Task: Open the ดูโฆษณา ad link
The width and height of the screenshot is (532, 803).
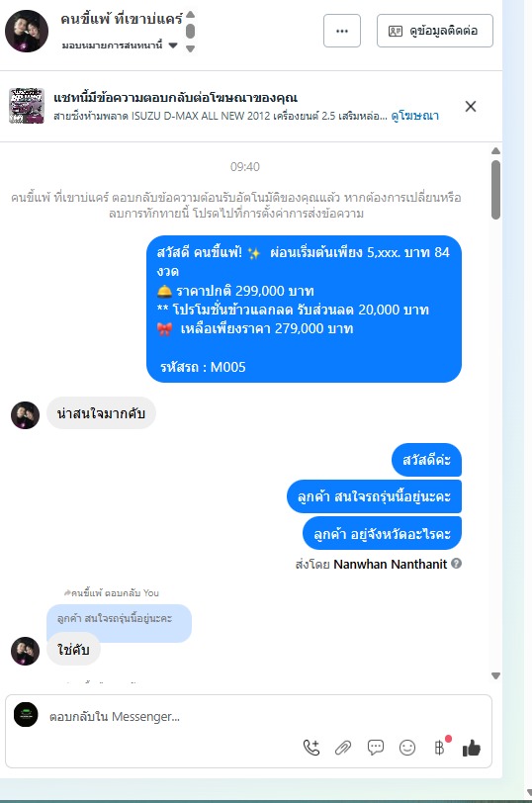Action: (414, 116)
